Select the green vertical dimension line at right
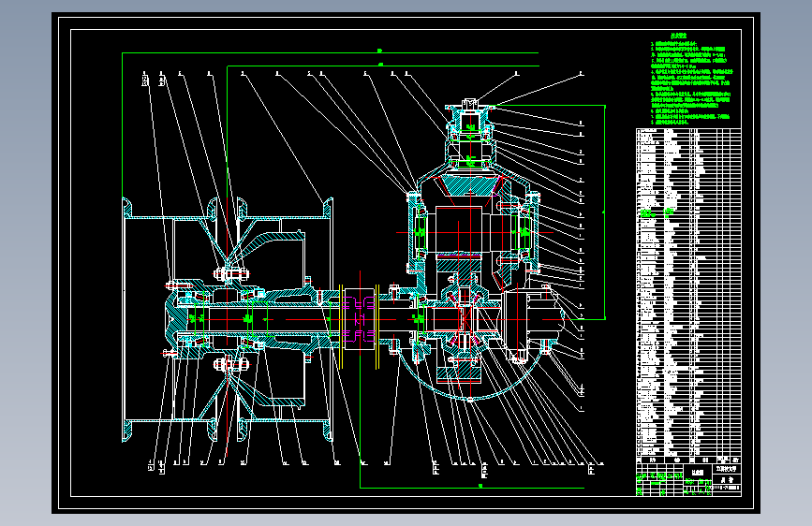The width and height of the screenshot is (812, 526). pos(604,212)
